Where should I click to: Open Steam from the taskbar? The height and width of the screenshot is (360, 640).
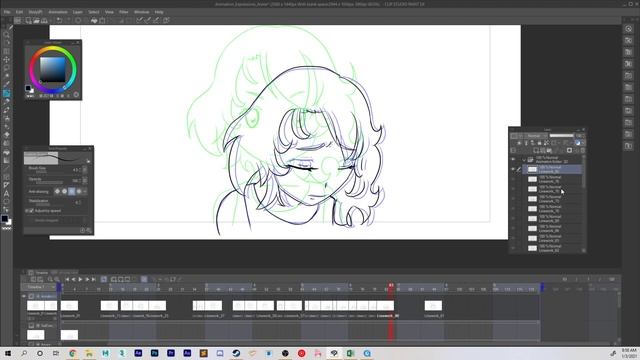pyautogui.click(x=236, y=353)
